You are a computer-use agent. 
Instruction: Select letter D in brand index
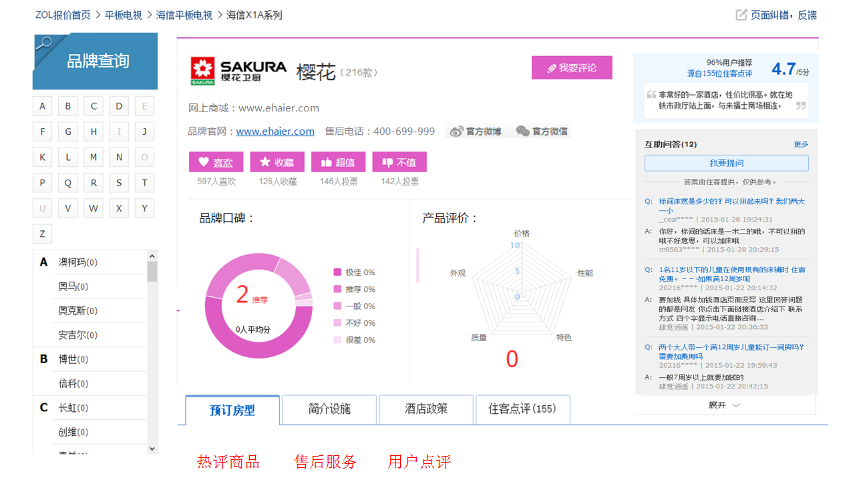click(119, 106)
